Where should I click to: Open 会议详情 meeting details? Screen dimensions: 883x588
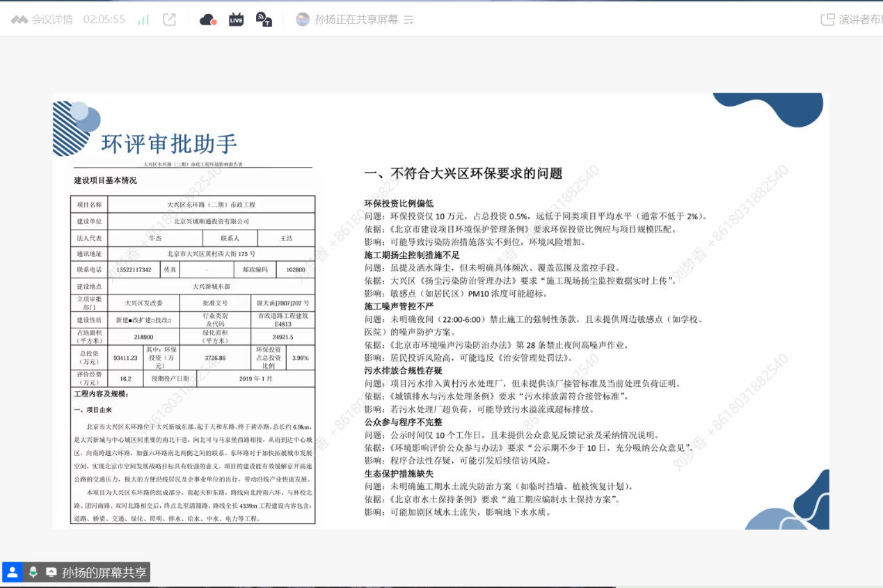click(x=52, y=19)
